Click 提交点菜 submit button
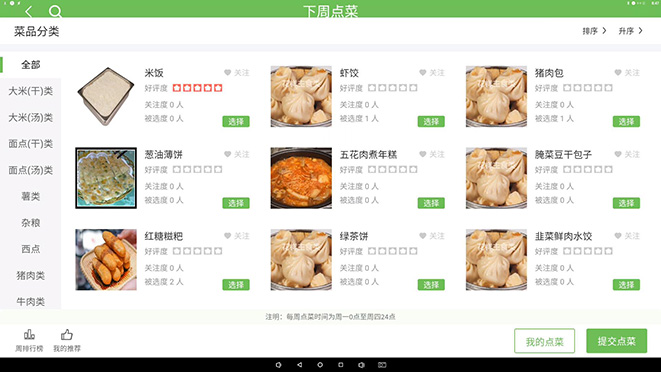This screenshot has width=661, height=372. coord(616,341)
